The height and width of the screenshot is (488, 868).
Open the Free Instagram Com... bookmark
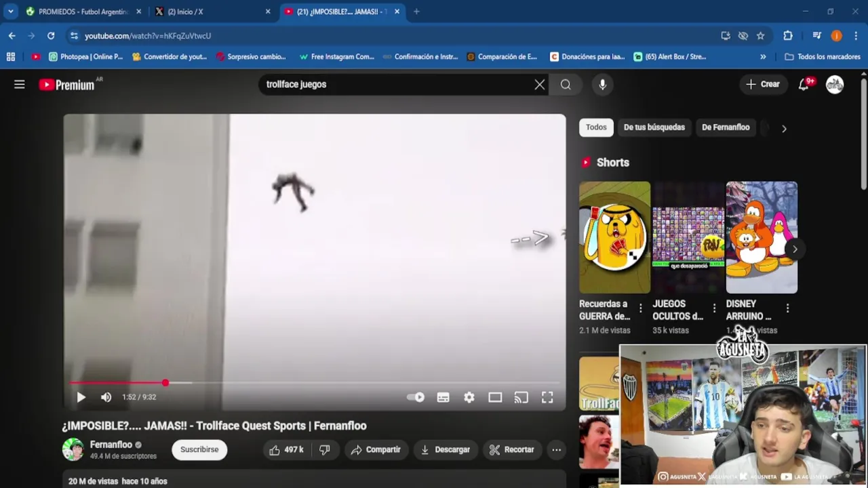pos(336,57)
